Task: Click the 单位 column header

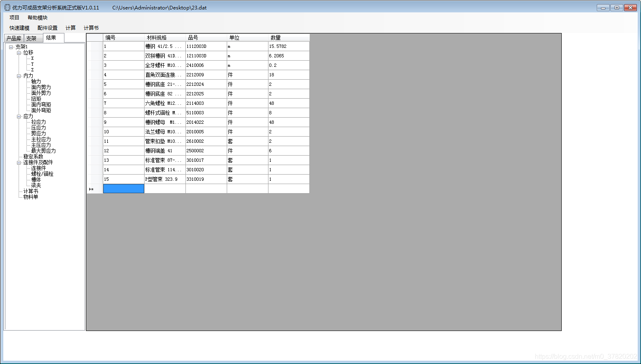Action: [247, 38]
